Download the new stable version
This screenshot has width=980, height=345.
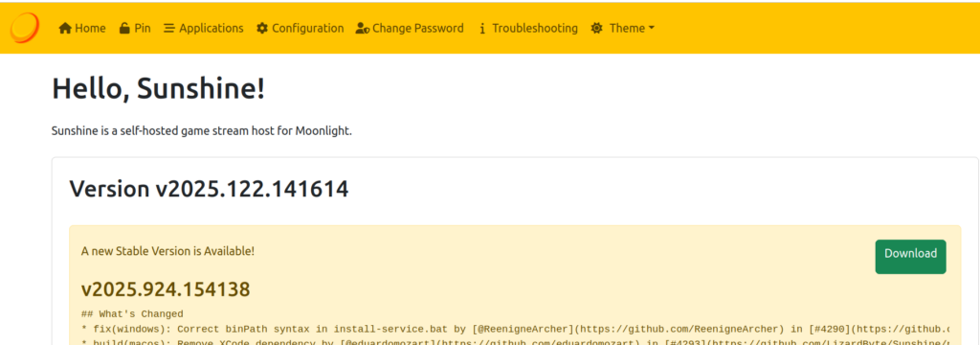coord(911,256)
